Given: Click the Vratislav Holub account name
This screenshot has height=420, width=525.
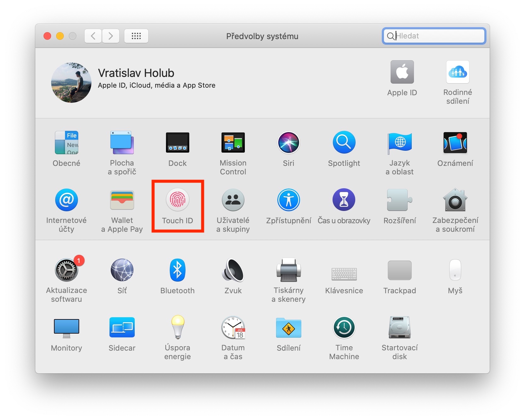Looking at the screenshot, I should pyautogui.click(x=136, y=73).
